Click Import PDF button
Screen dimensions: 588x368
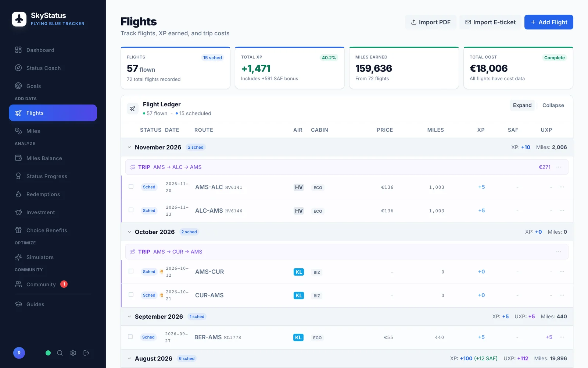pos(431,22)
